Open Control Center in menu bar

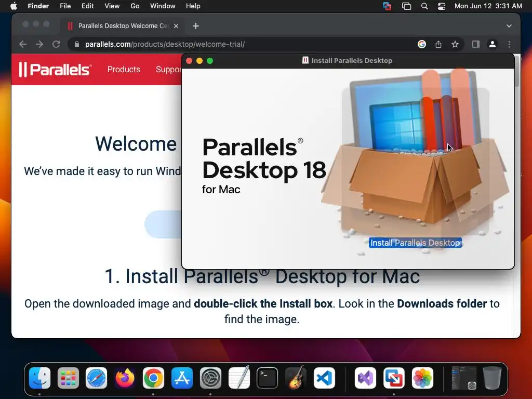442,6
